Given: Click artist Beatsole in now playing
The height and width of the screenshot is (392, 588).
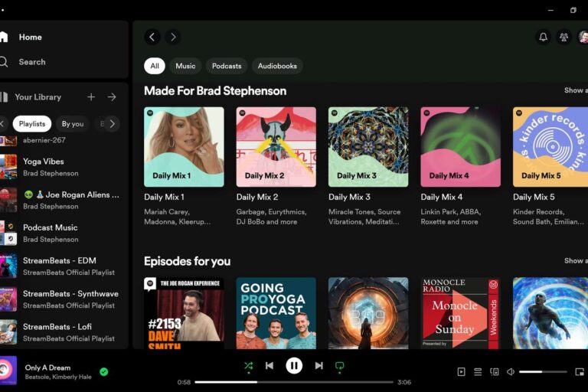Looking at the screenshot, I should tap(37, 377).
